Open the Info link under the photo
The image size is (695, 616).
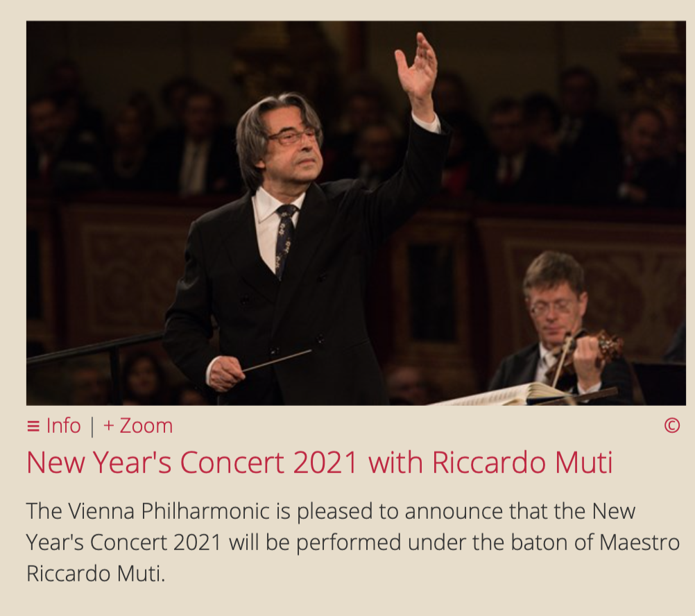(x=63, y=426)
